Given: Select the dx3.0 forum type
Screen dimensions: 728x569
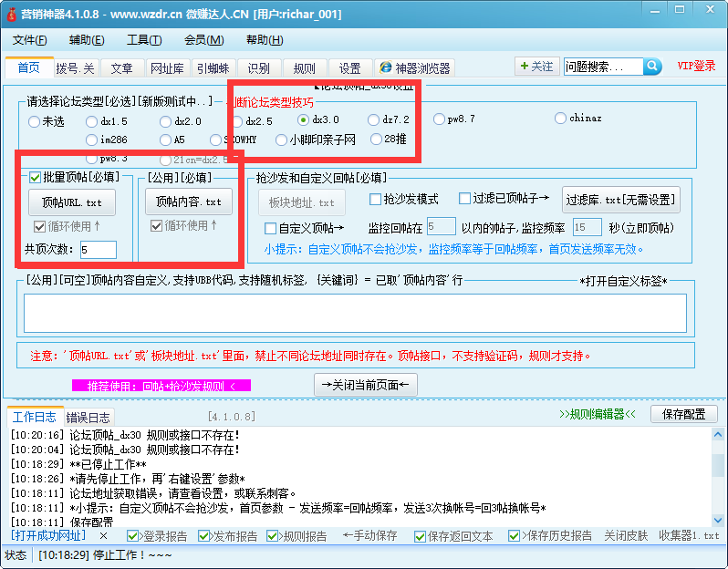Looking at the screenshot, I should pos(304,119).
